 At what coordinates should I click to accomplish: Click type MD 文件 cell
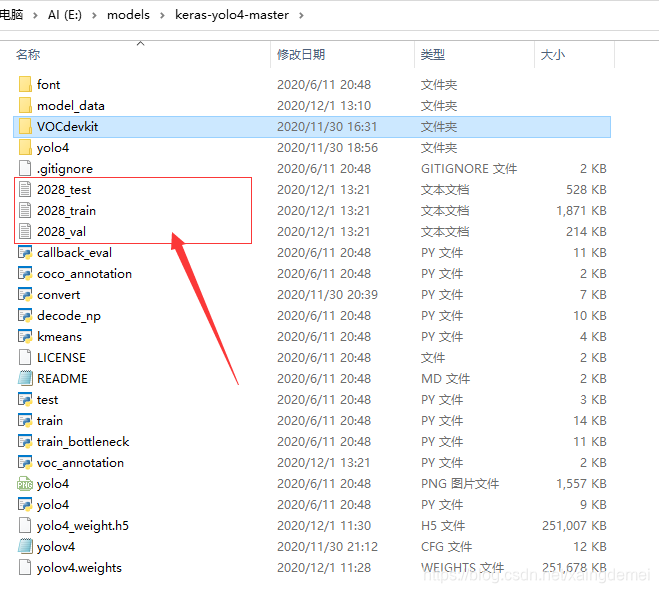(445, 379)
